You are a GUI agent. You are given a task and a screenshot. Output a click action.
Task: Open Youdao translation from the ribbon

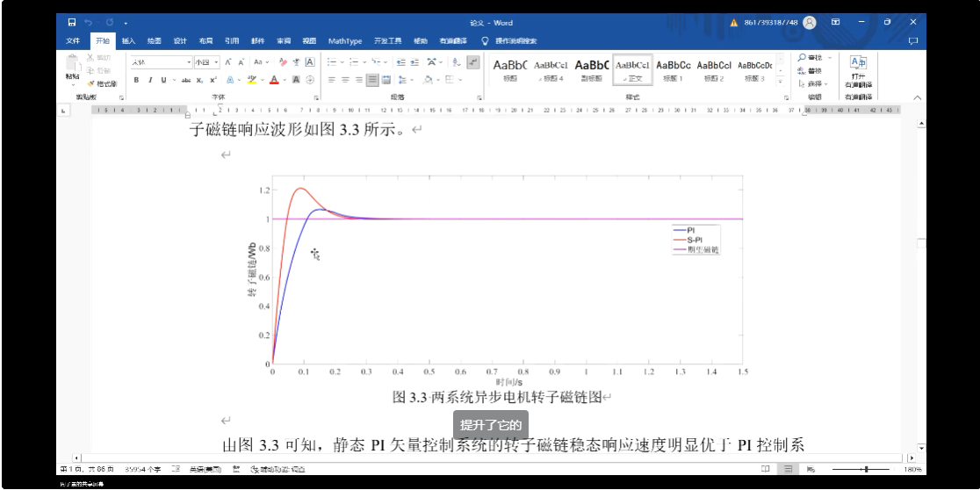click(x=858, y=71)
